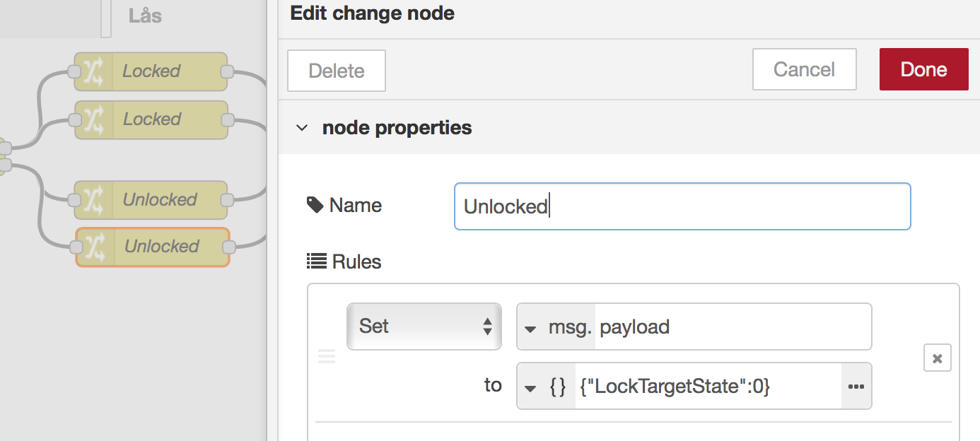Open the Set action dropdown
The image size is (980, 441).
coord(424,327)
